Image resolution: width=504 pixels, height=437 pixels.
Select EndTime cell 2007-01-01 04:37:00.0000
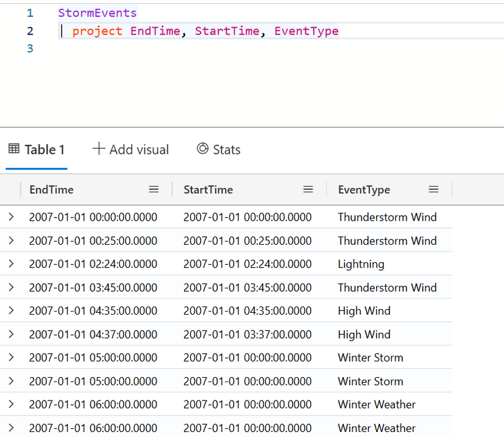click(93, 334)
